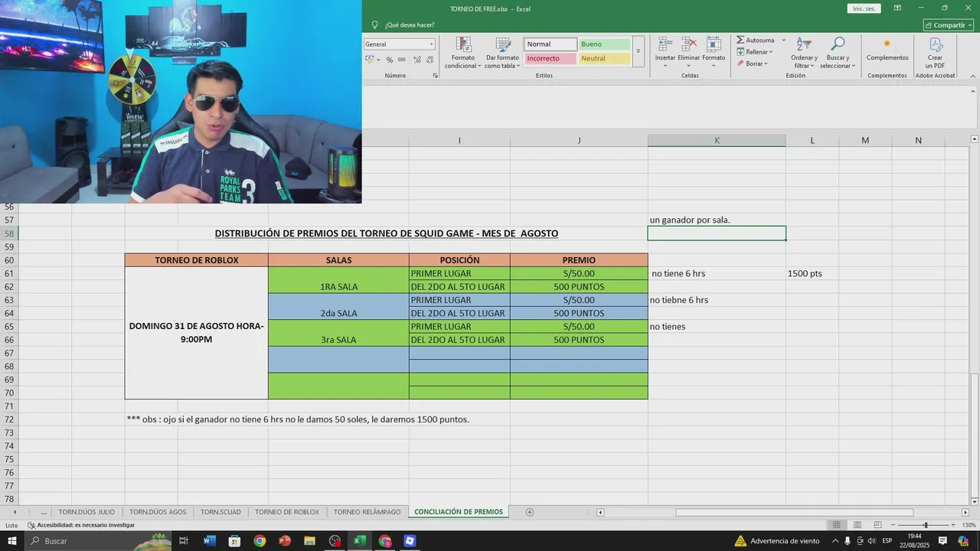Screen dimensions: 980x551
Task: Click zoom in plus button
Action: [x=955, y=525]
